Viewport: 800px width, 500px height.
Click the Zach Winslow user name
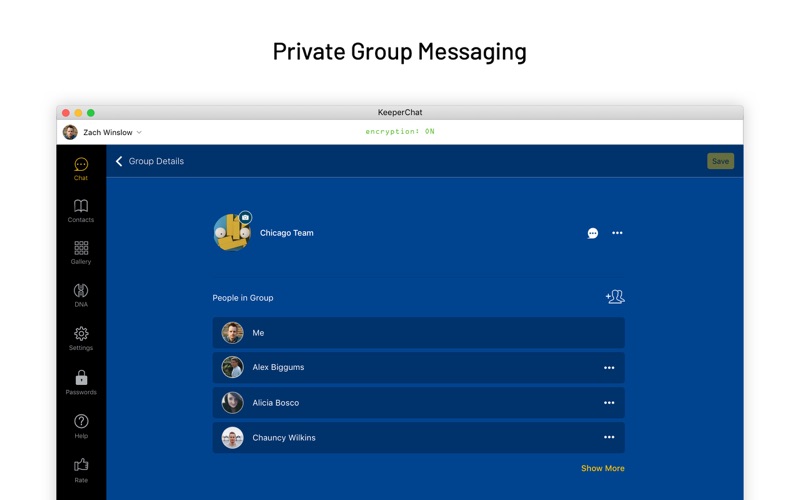(x=108, y=132)
